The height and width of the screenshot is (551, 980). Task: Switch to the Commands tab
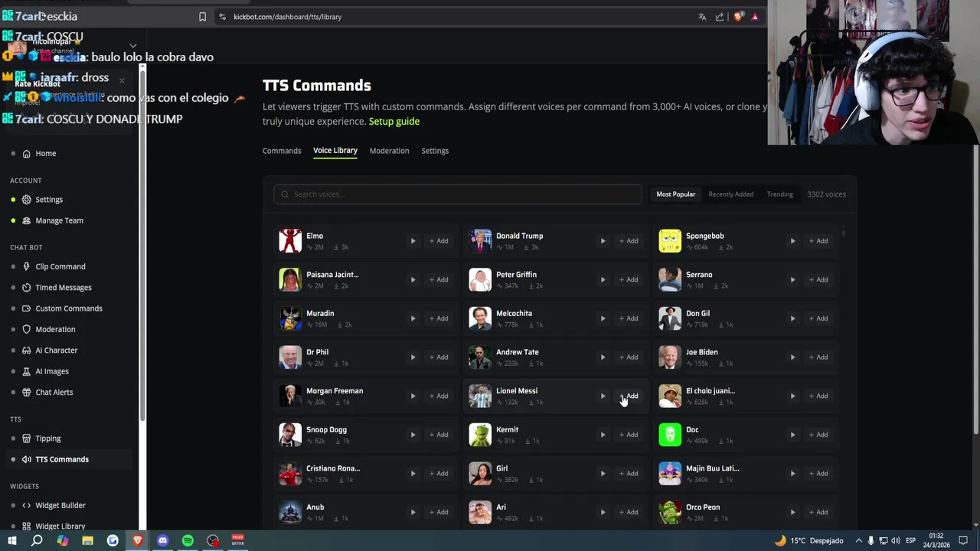(x=282, y=151)
